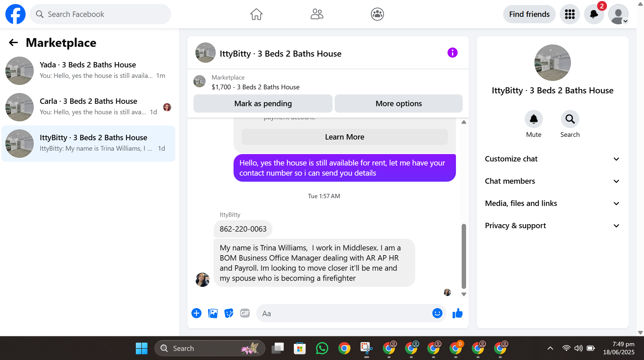
Task: Open the volume control in tray
Action: pyautogui.click(x=578, y=348)
